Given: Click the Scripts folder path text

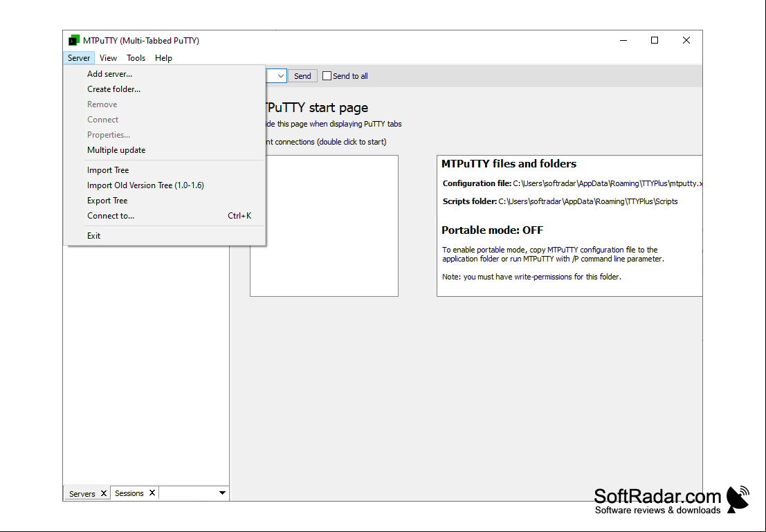Looking at the screenshot, I should click(x=587, y=201).
